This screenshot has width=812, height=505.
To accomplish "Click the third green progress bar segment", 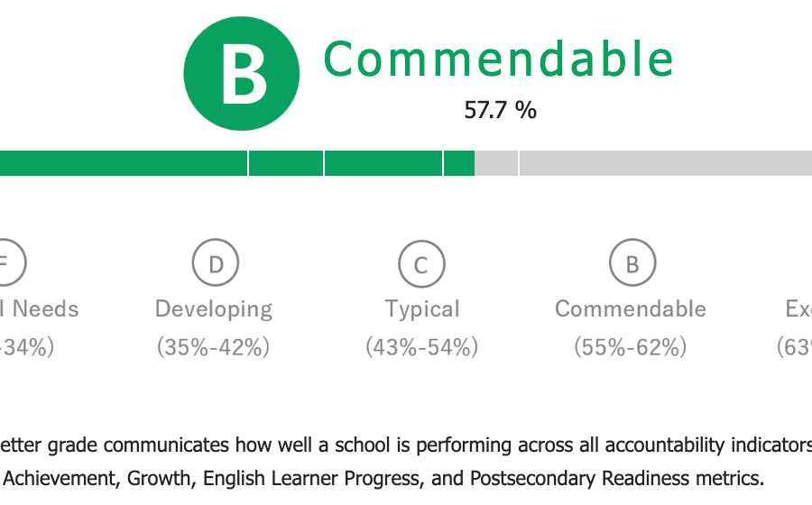I will (x=383, y=163).
